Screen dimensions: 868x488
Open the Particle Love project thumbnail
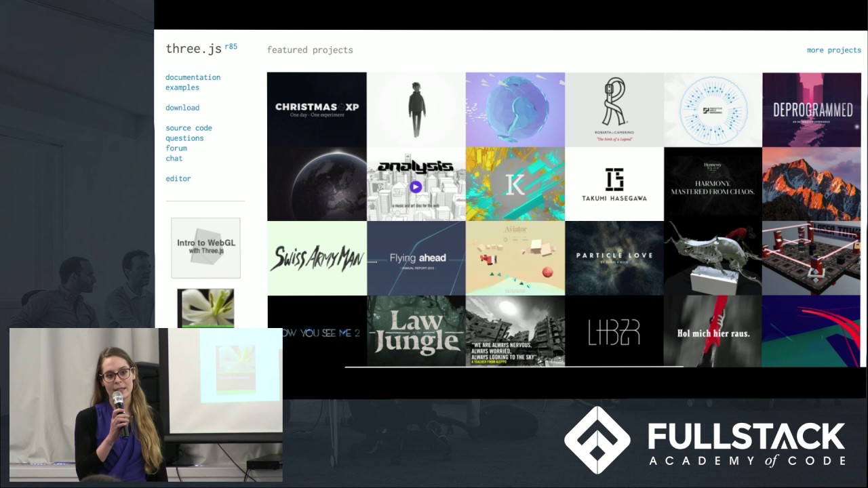[x=614, y=258]
